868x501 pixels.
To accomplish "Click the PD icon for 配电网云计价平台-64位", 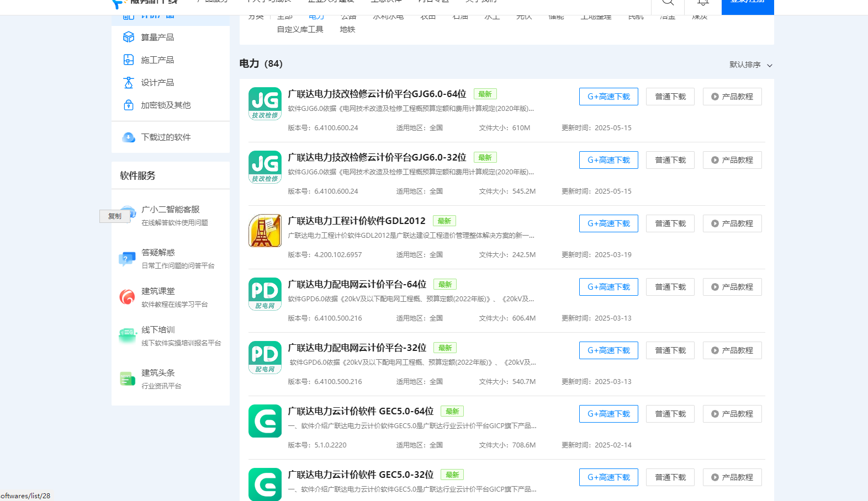I will point(265,294).
